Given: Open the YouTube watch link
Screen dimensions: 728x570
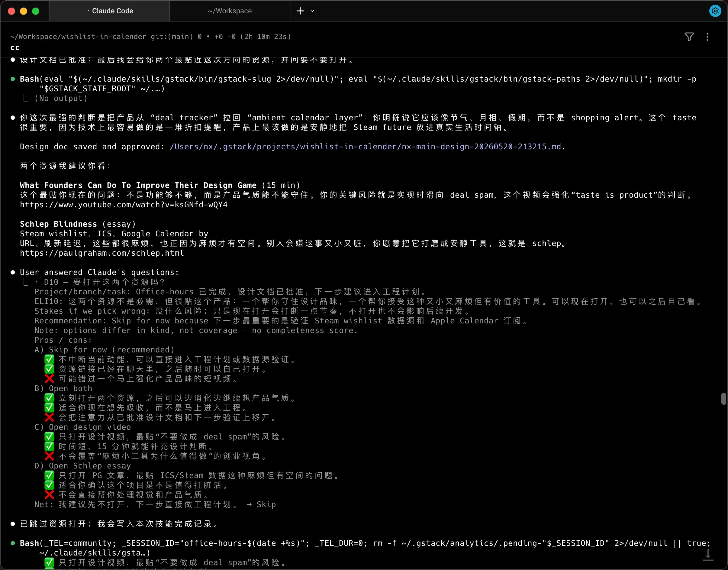Looking at the screenshot, I should click(124, 205).
